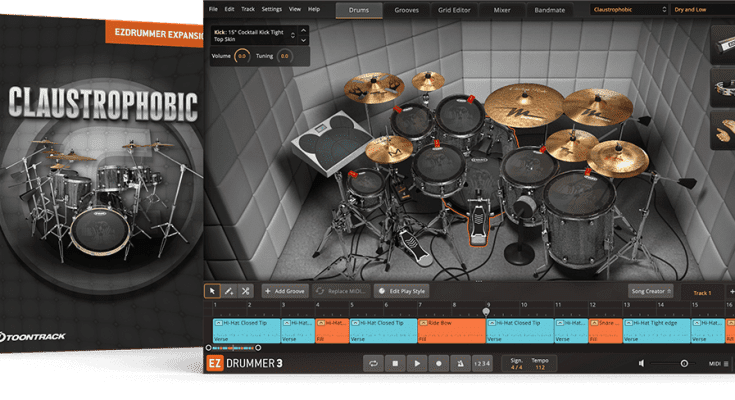The width and height of the screenshot is (735, 400).
Task: Open the Song Creator menu
Action: tap(652, 291)
